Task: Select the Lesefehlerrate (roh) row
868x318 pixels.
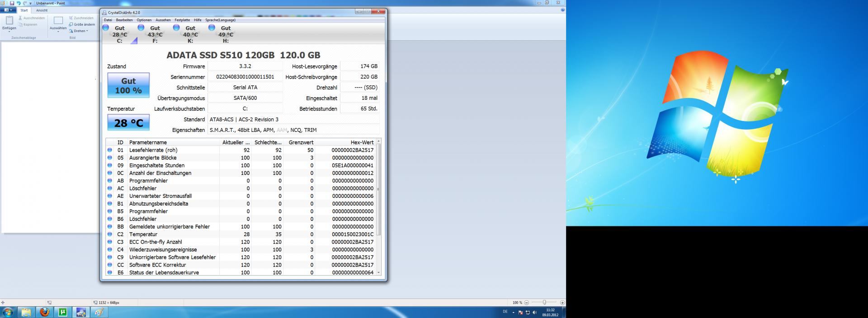Action: [241, 150]
